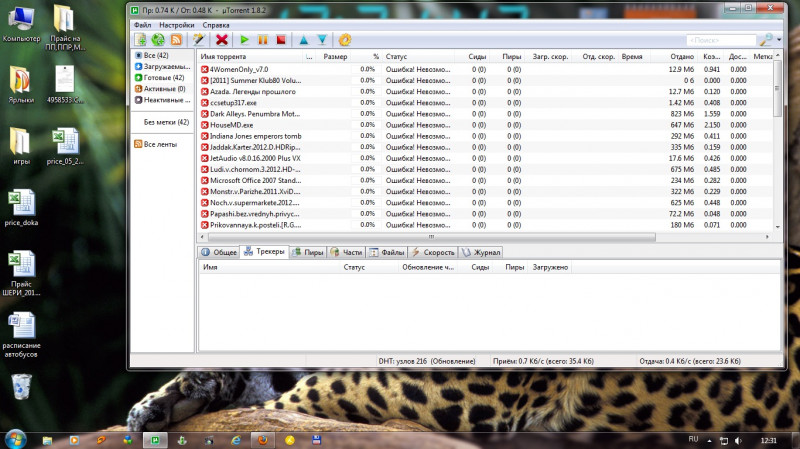Open the search engine dropdown arrow

pos(779,40)
